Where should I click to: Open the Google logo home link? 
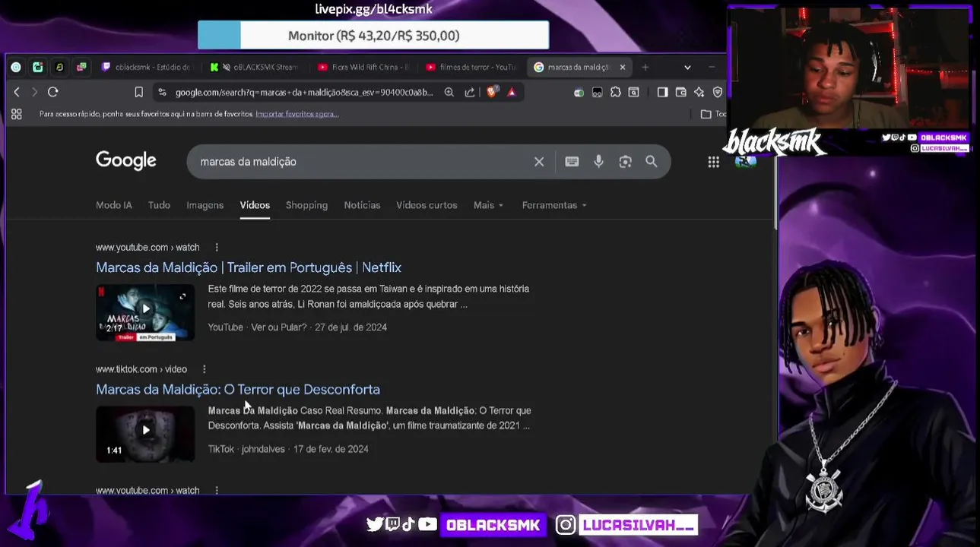click(x=126, y=160)
